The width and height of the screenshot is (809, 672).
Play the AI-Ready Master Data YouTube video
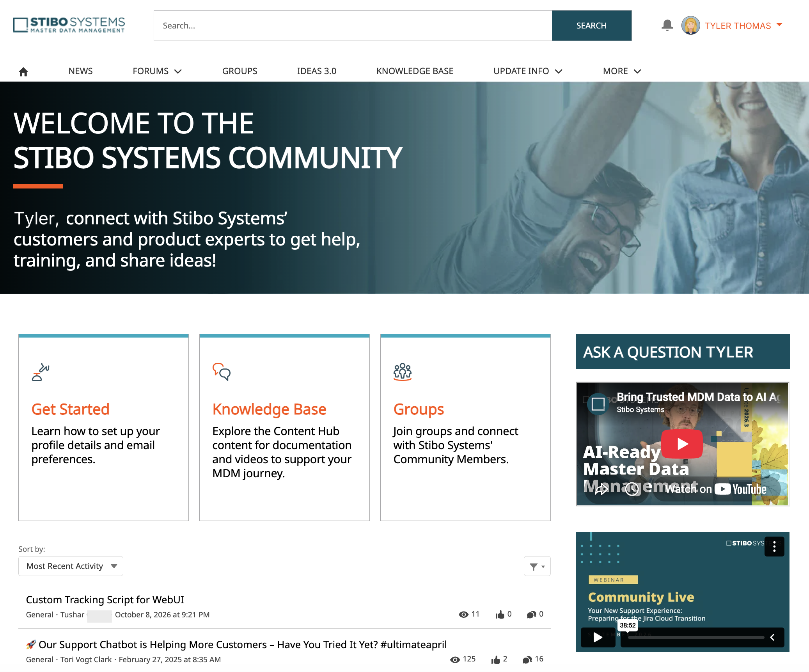(682, 444)
